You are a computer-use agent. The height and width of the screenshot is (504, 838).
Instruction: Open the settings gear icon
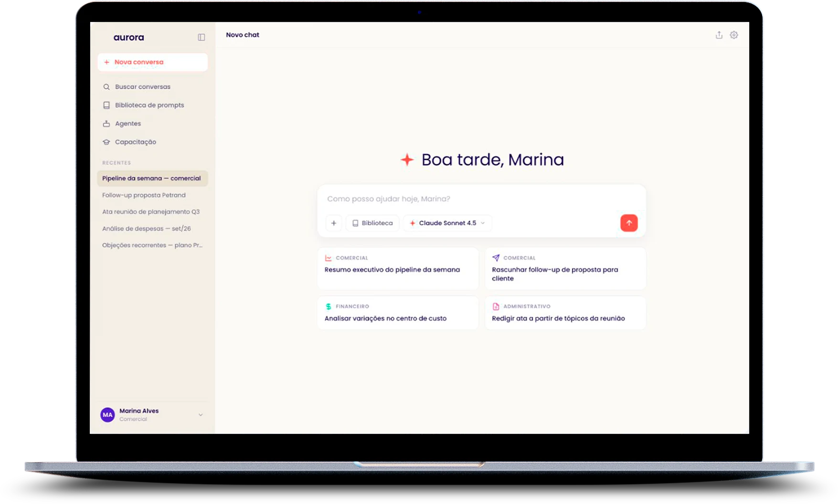734,35
